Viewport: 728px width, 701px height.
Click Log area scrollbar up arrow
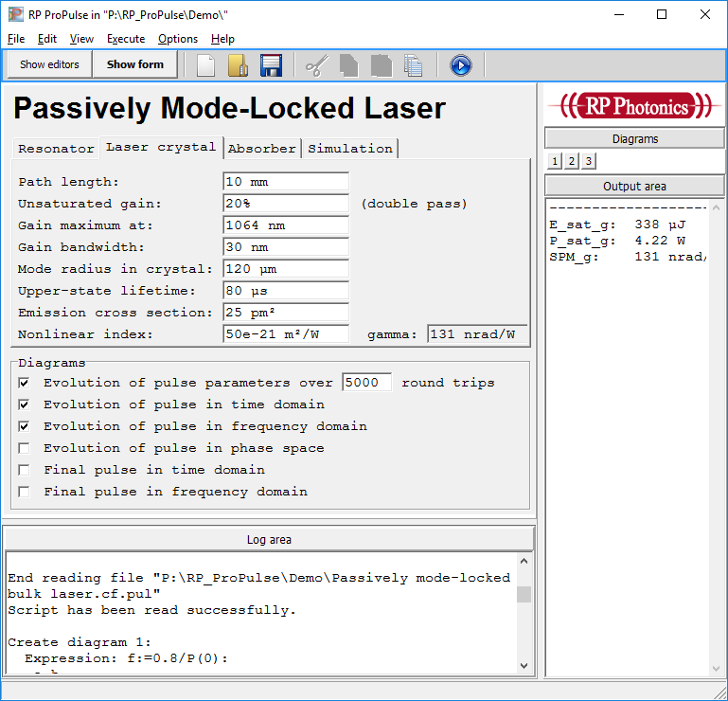pyautogui.click(x=524, y=561)
